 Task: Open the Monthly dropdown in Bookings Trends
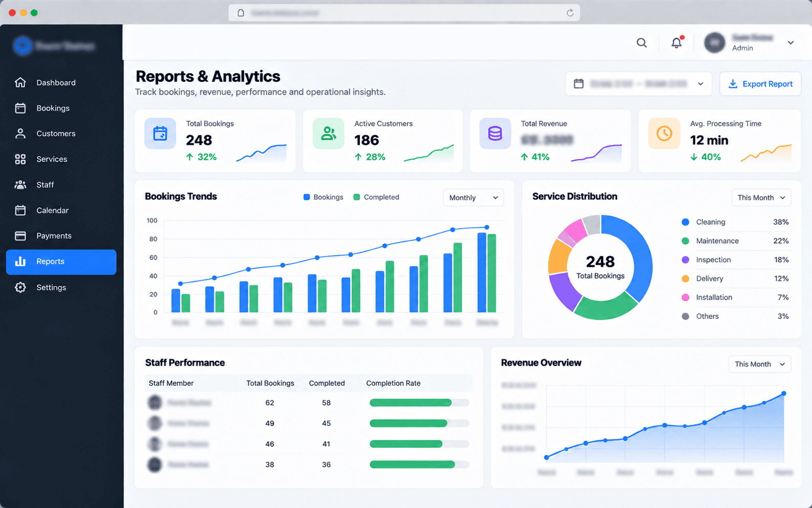(473, 198)
